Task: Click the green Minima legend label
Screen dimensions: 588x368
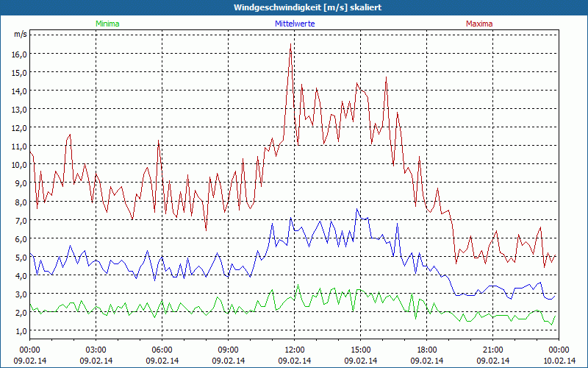Action: (x=107, y=24)
